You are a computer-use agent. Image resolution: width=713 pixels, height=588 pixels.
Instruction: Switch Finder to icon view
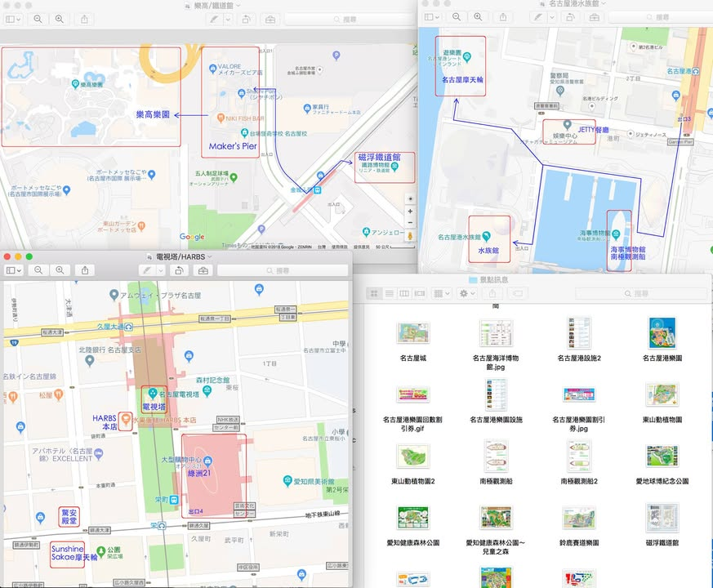tap(375, 293)
